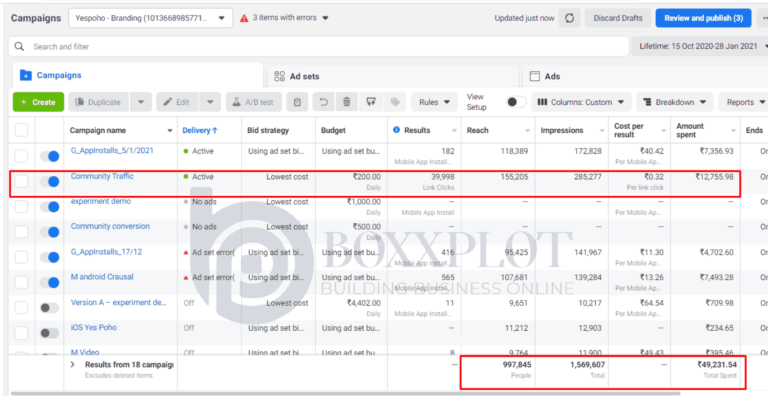The width and height of the screenshot is (768, 396).
Task: Open the Reports dropdown
Action: [744, 102]
